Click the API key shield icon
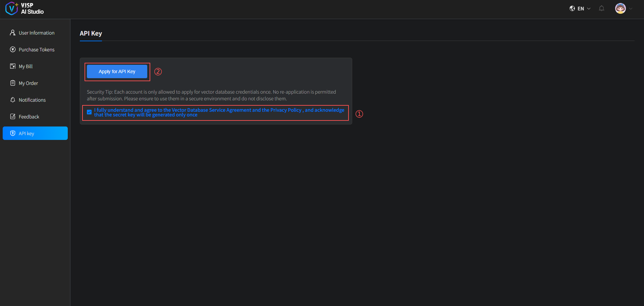 click(x=13, y=133)
